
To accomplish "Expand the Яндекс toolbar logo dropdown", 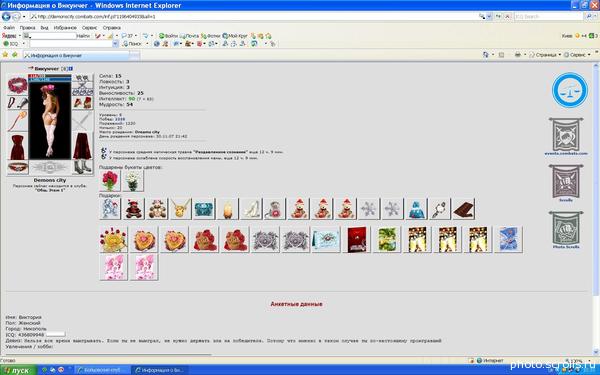I will point(19,36).
